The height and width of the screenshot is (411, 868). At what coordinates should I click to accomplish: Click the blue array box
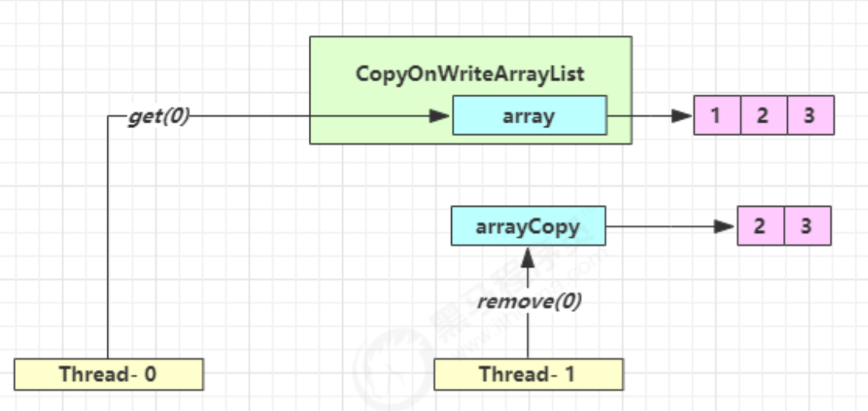coord(530,115)
